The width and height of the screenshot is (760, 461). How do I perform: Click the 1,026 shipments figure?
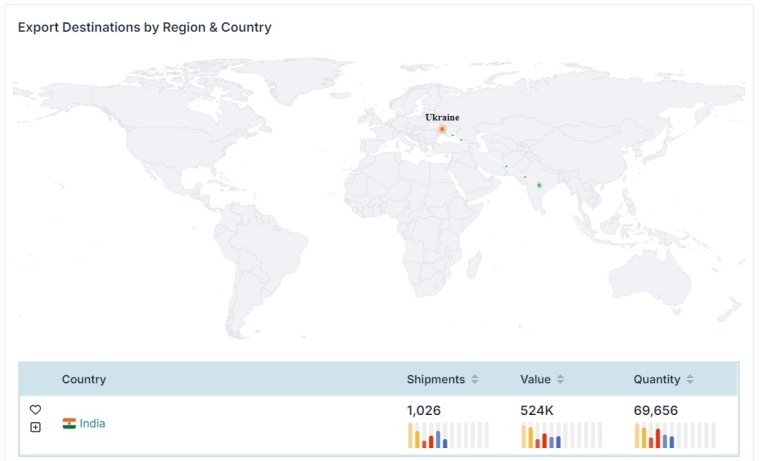(x=424, y=411)
